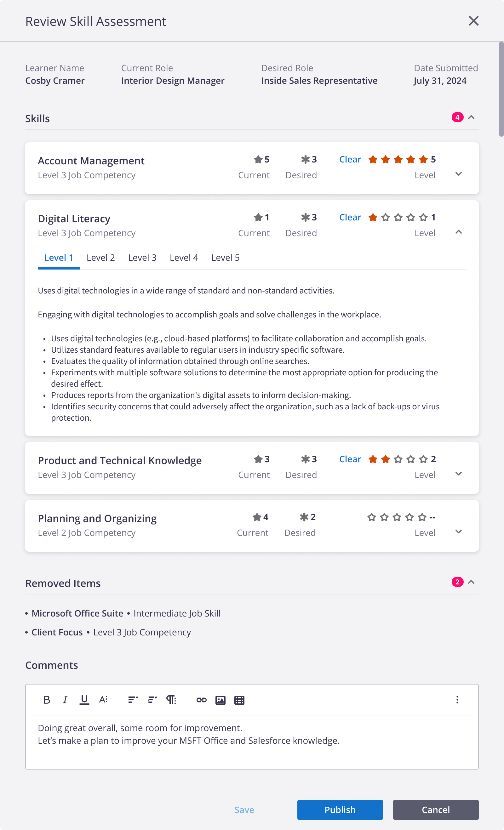Open ordered list dropdown in comments toolbar

tap(152, 700)
